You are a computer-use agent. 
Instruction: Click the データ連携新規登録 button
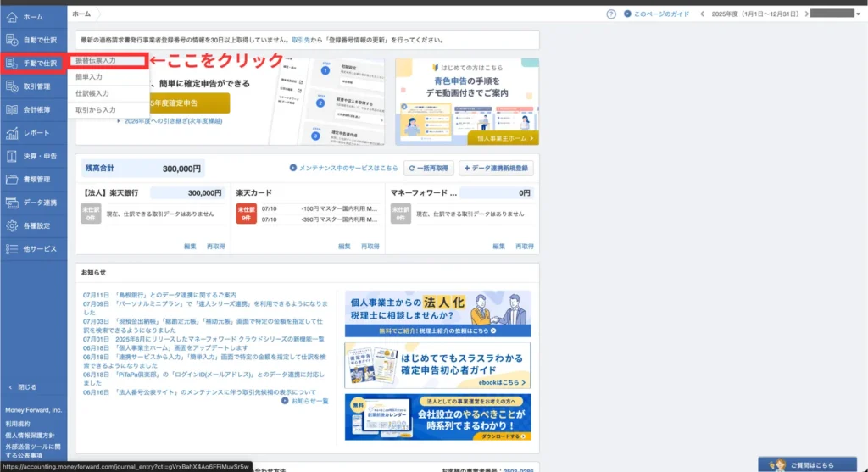click(496, 168)
